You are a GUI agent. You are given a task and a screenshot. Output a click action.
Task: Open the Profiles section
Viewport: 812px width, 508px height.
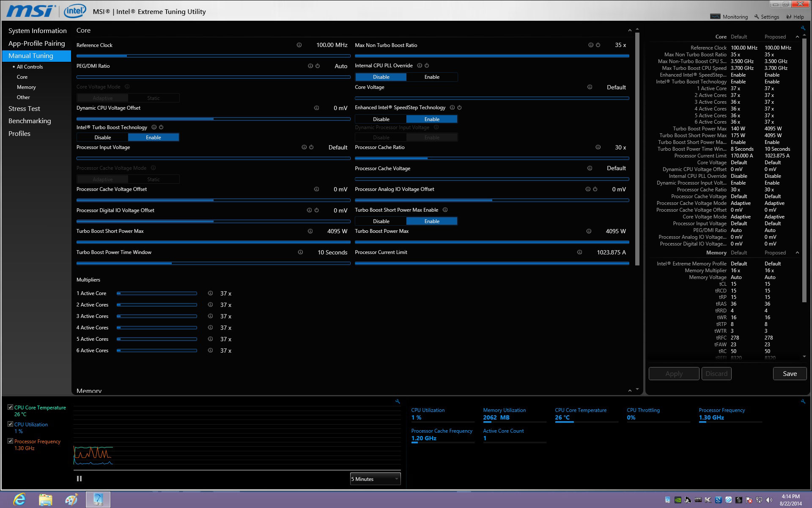tap(19, 134)
